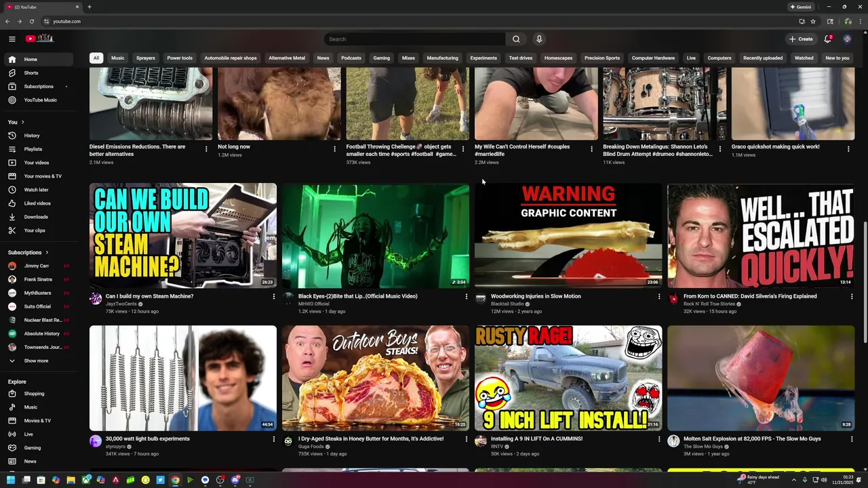The image size is (868, 488).
Task: Bookmark this page with star icon
Action: [x=813, y=21]
